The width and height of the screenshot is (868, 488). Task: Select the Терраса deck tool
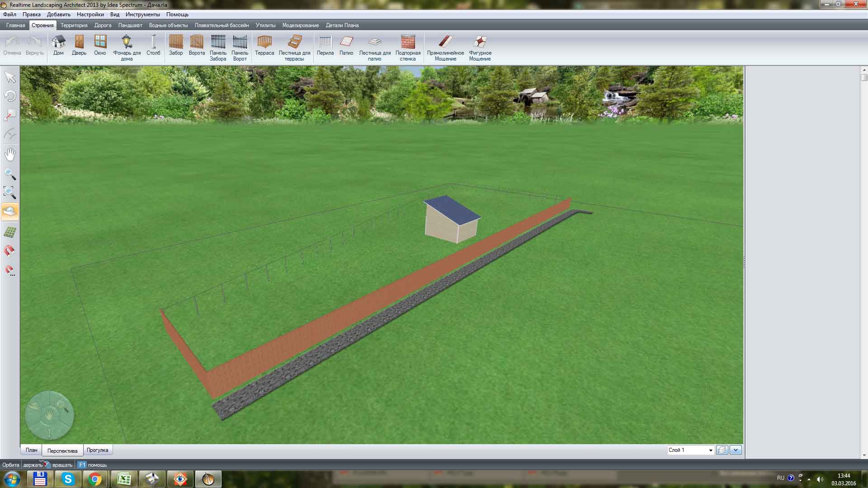264,46
